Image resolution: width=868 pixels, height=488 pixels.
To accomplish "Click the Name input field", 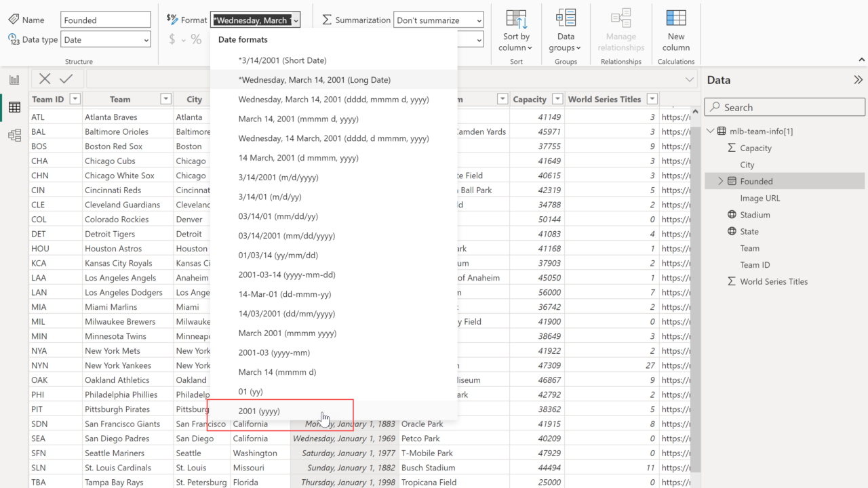I will (x=105, y=20).
